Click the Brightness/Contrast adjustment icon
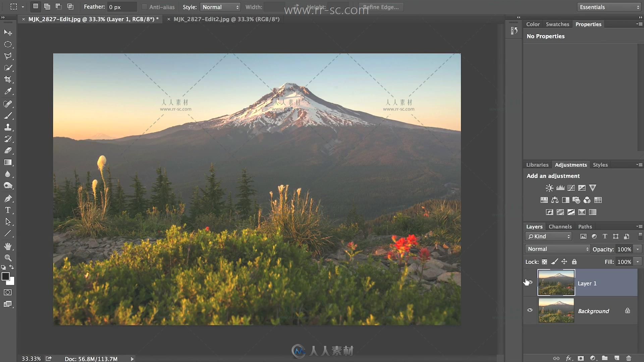 coord(549,188)
